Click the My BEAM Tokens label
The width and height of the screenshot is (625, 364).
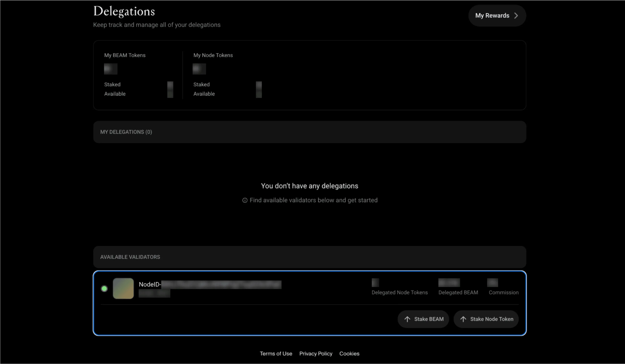[125, 55]
